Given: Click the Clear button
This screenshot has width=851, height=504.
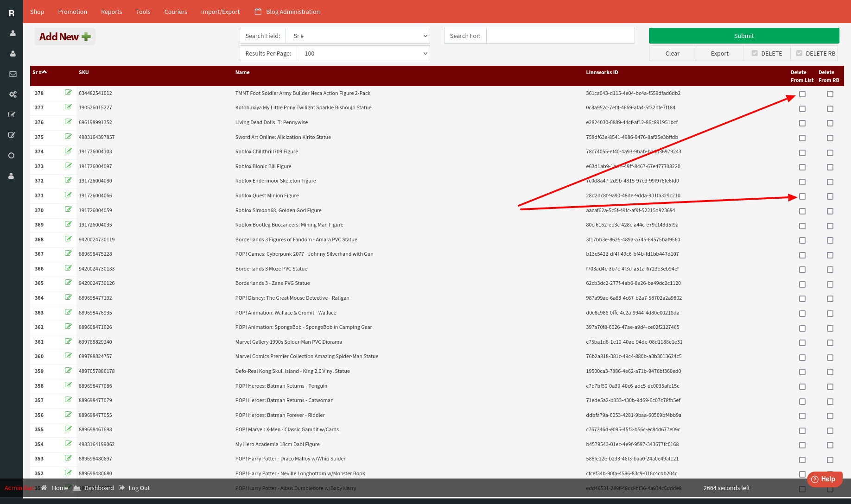Looking at the screenshot, I should (x=673, y=53).
